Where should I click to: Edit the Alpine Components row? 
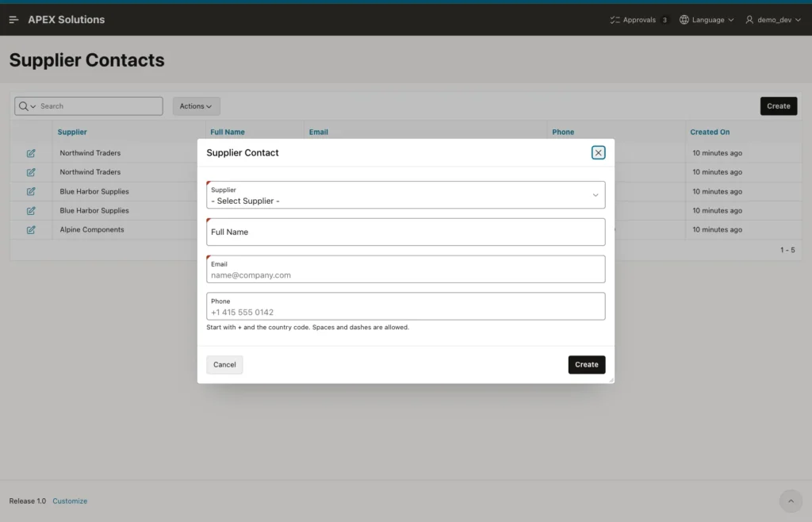pos(31,230)
